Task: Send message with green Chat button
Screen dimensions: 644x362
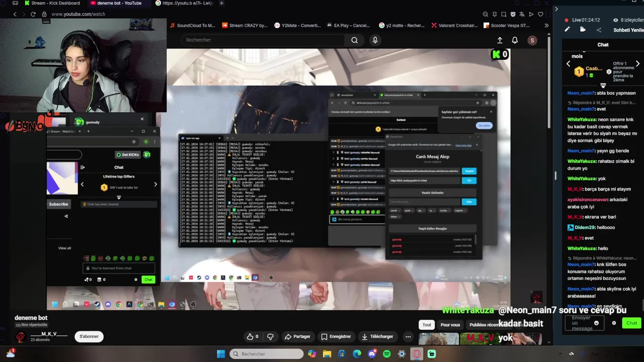Action: click(631, 323)
